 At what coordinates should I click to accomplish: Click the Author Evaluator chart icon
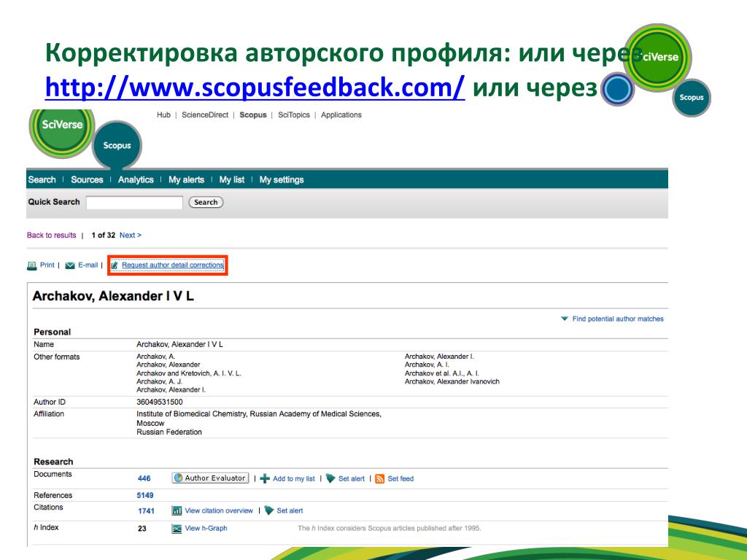click(x=179, y=478)
